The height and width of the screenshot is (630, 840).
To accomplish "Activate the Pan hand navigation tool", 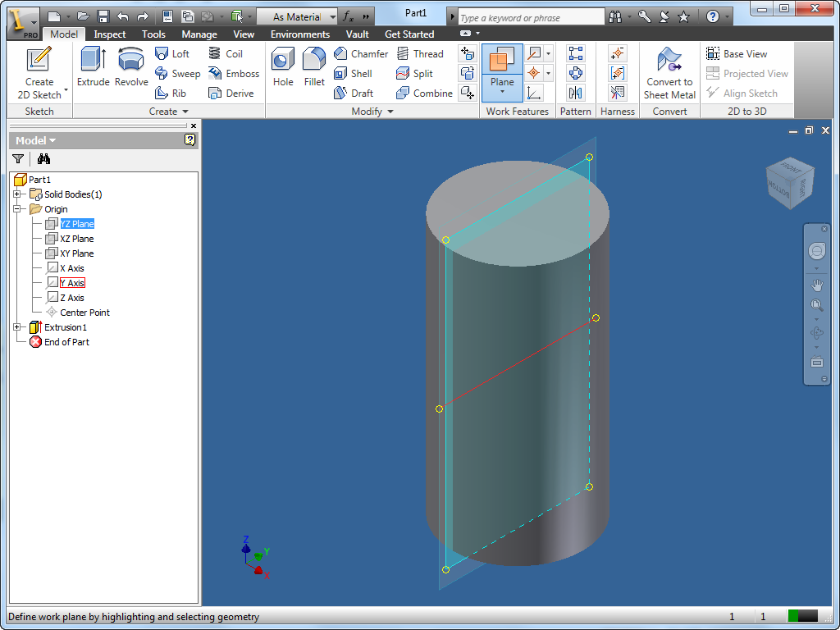I will coord(816,285).
